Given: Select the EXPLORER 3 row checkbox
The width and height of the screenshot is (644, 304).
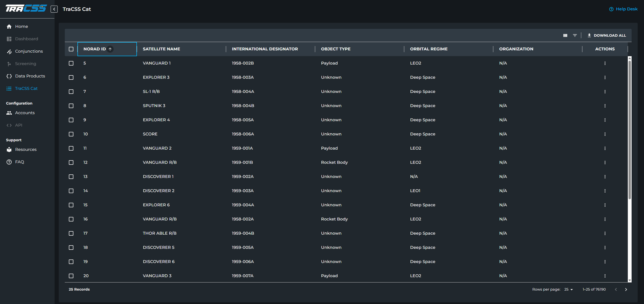Looking at the screenshot, I should [71, 77].
